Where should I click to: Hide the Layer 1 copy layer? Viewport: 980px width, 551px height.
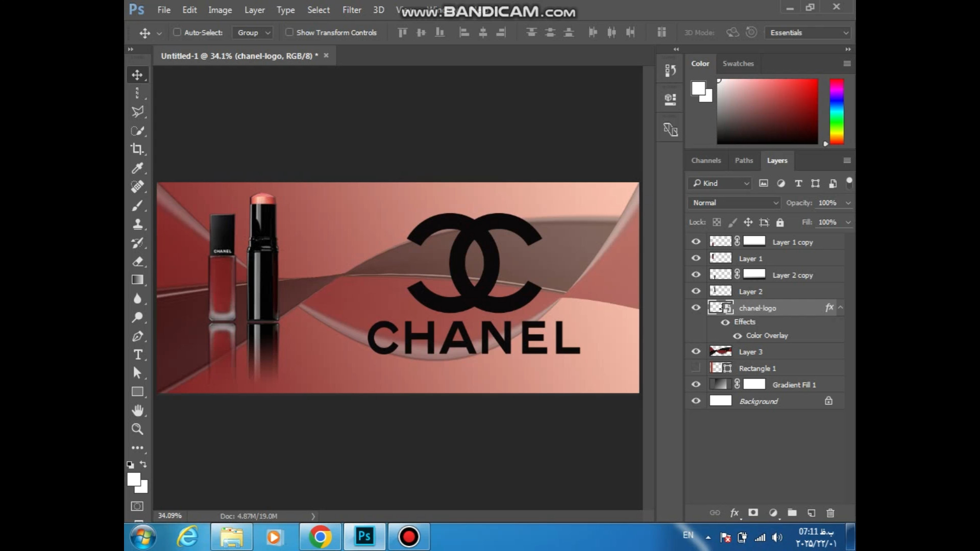(x=696, y=242)
